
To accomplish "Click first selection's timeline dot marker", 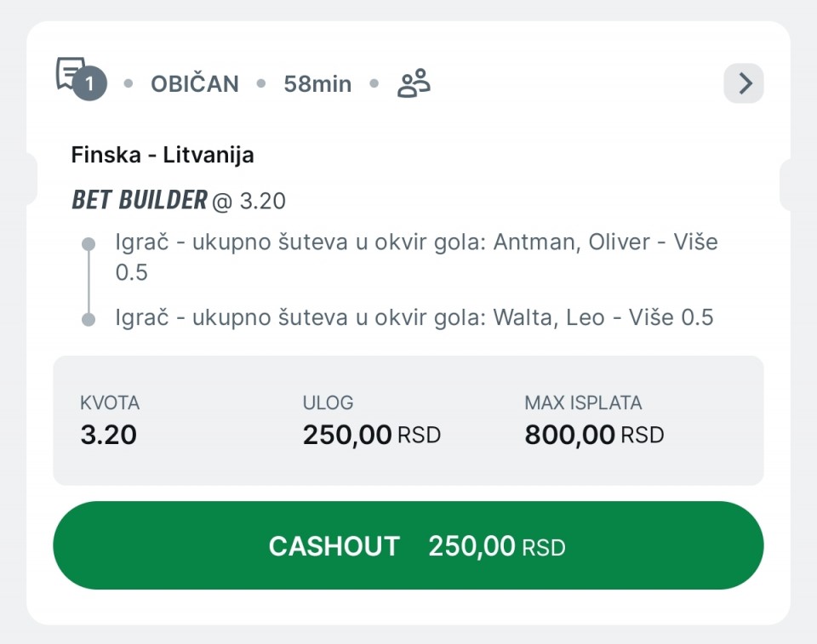I will (x=89, y=244).
